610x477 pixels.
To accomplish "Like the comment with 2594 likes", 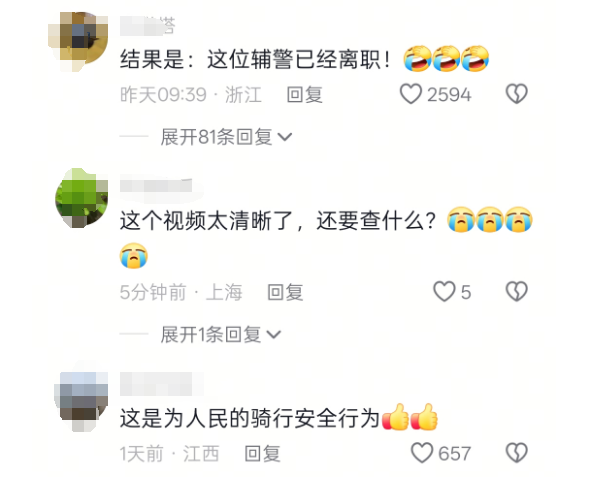I will 411,94.
